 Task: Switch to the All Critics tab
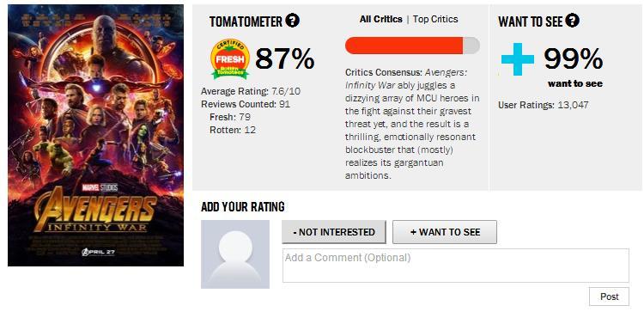[x=380, y=19]
